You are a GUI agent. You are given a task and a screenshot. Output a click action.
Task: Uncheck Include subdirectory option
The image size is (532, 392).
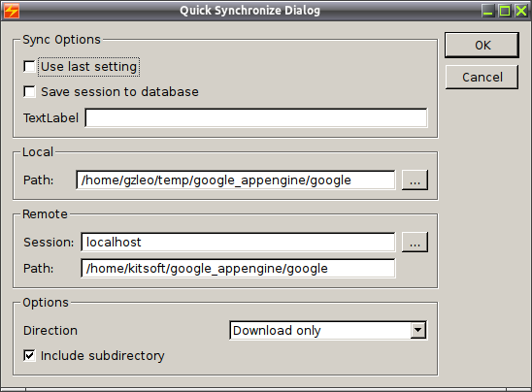[x=29, y=355]
